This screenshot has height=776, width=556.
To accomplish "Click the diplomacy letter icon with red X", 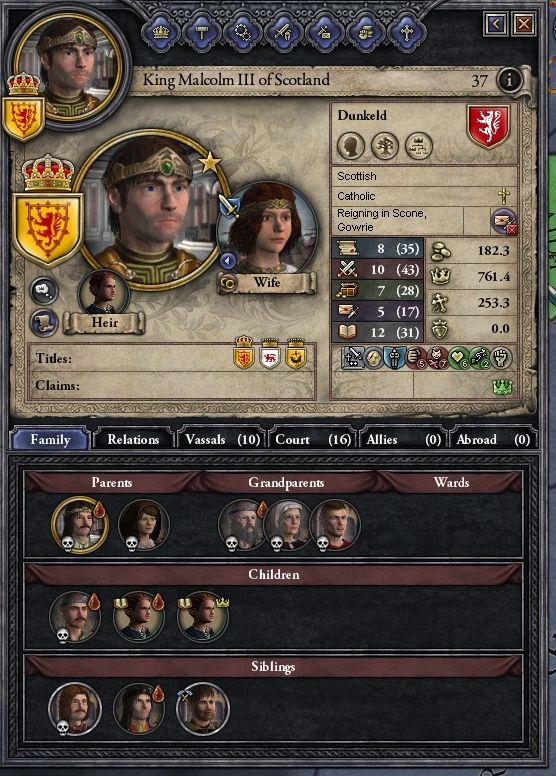I will (504, 221).
